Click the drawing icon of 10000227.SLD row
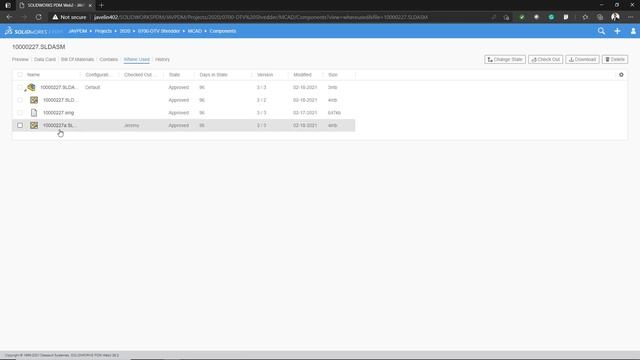This screenshot has height=360, width=640. click(34, 100)
